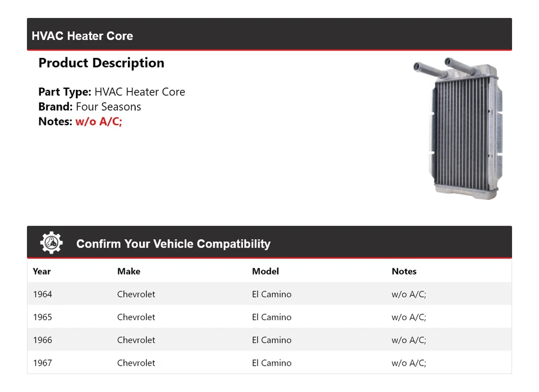The height and width of the screenshot is (392, 539).
Task: Click the Four Seasons brand name
Action: pos(108,107)
